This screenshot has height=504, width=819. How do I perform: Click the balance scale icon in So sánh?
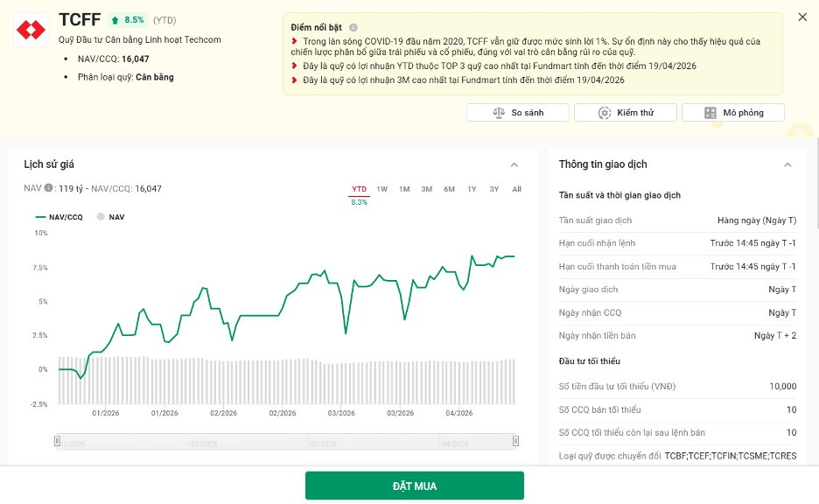(x=499, y=113)
